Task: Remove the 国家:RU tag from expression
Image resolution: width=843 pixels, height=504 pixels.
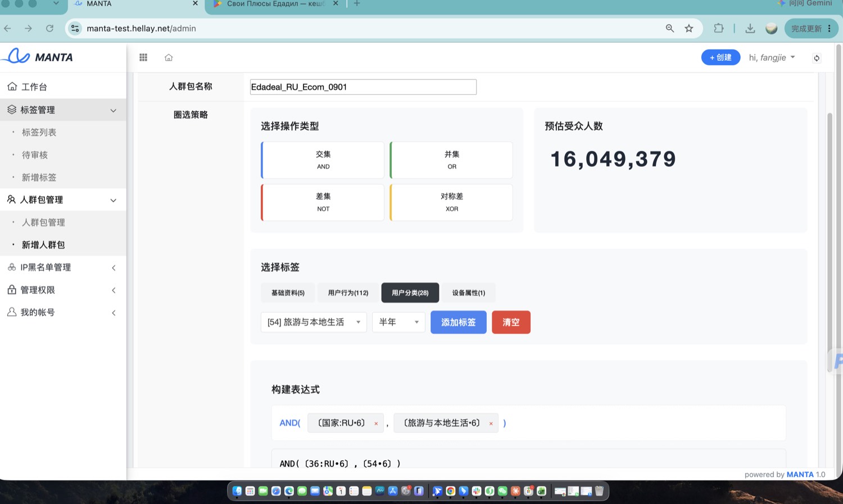Action: [x=376, y=424]
